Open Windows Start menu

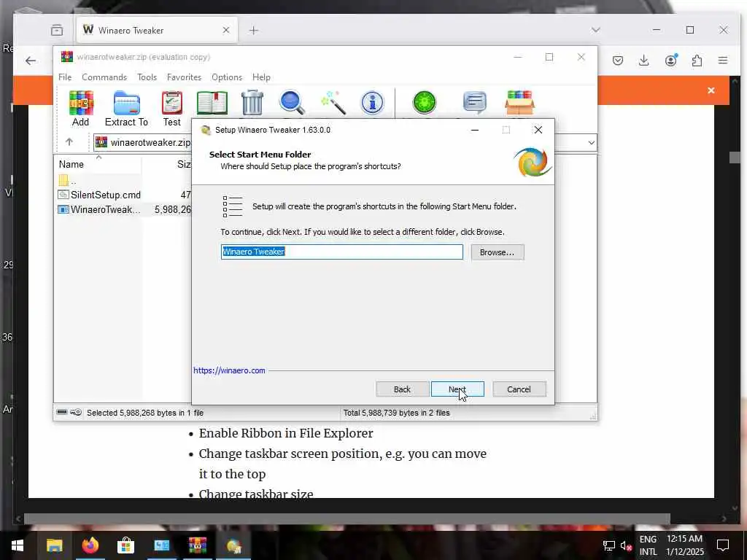point(18,545)
